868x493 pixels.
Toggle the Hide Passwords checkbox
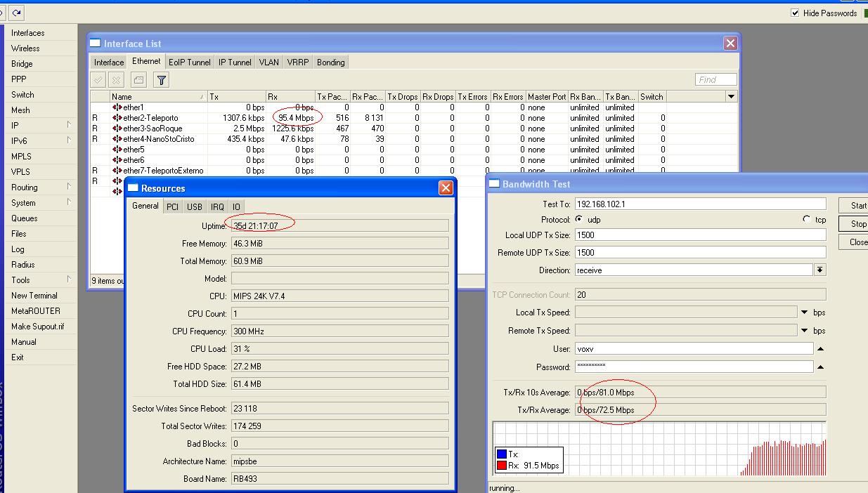(795, 13)
